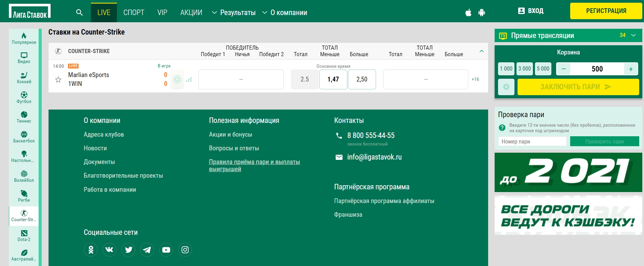Increase stake with plus button

pos(631,69)
